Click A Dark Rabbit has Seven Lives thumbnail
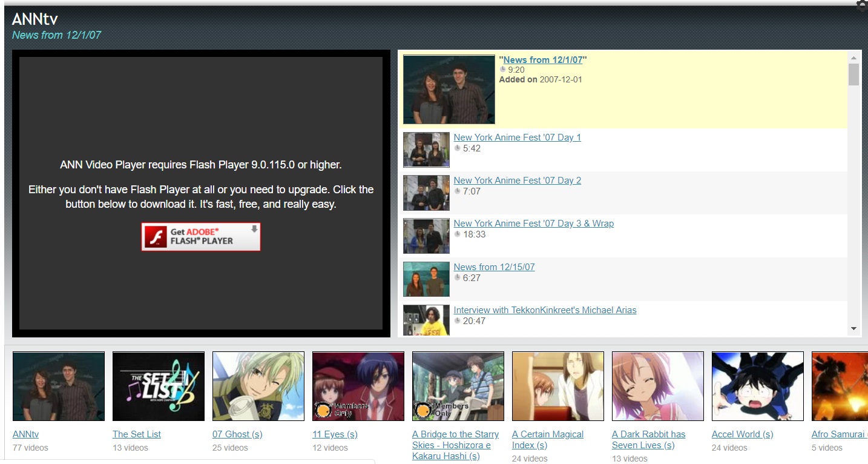The width and height of the screenshot is (868, 464). coord(658,386)
